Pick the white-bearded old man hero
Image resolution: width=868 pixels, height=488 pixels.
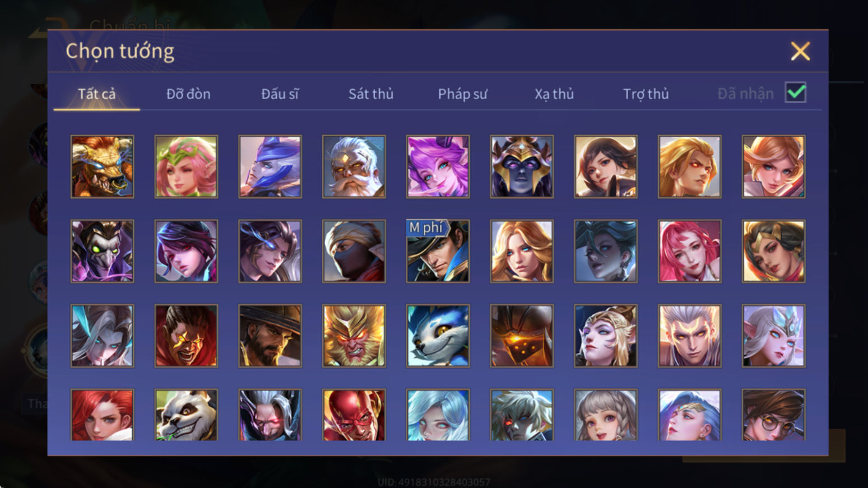click(x=354, y=166)
